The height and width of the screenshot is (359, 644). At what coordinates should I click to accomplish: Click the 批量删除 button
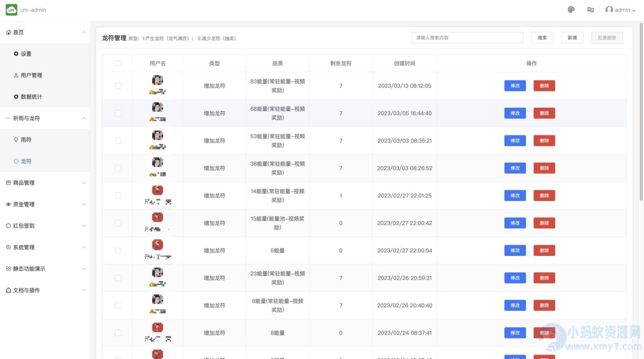[x=607, y=38]
